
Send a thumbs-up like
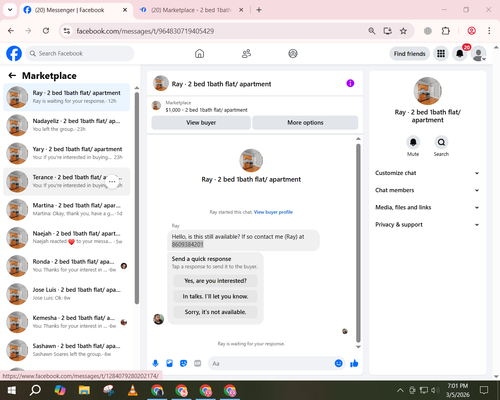[354, 363]
